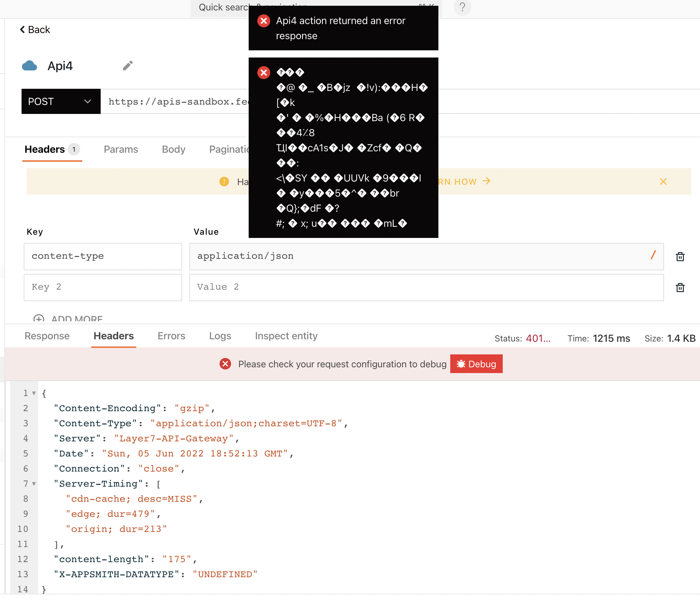Image resolution: width=700 pixels, height=611 pixels.
Task: Click the cloud icon beside Api4
Action: pos(29,66)
